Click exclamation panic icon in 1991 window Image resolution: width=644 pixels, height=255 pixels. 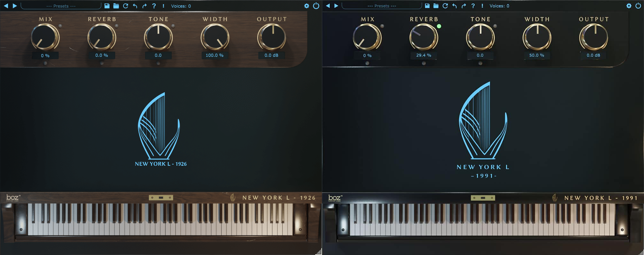click(x=482, y=6)
